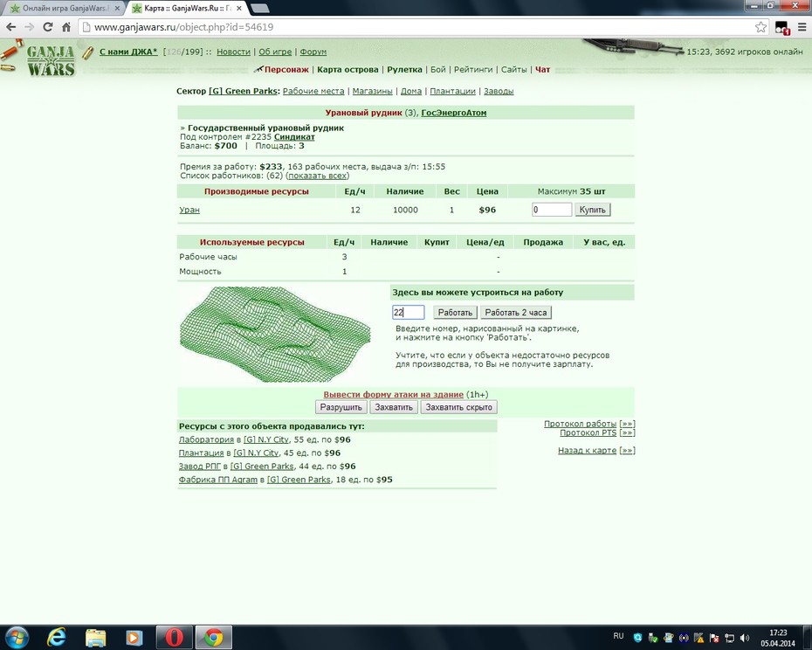The height and width of the screenshot is (650, 812).
Task: Open the Рулетка menu item
Action: click(x=404, y=70)
